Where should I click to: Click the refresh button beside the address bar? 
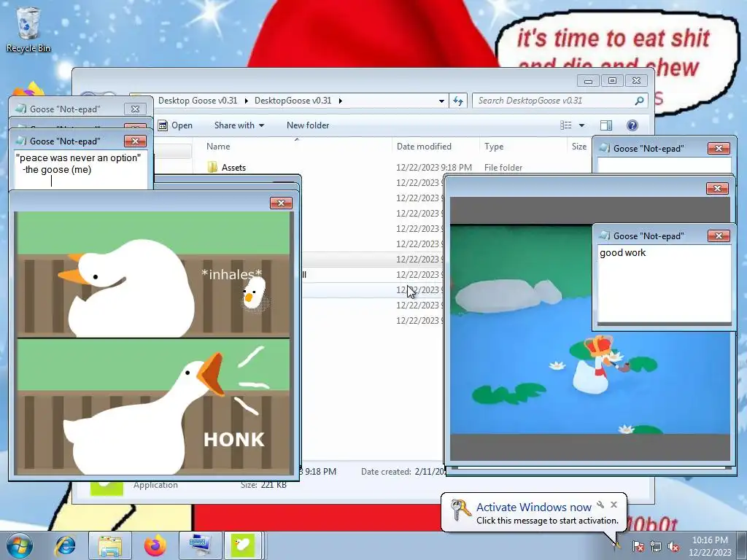point(458,101)
